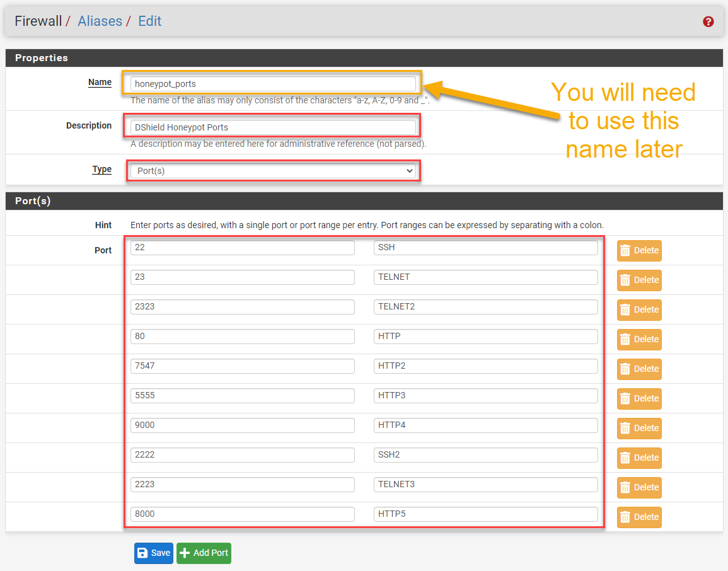This screenshot has height=571, width=728.
Task: Open the red help question mark icon
Action: [708, 21]
